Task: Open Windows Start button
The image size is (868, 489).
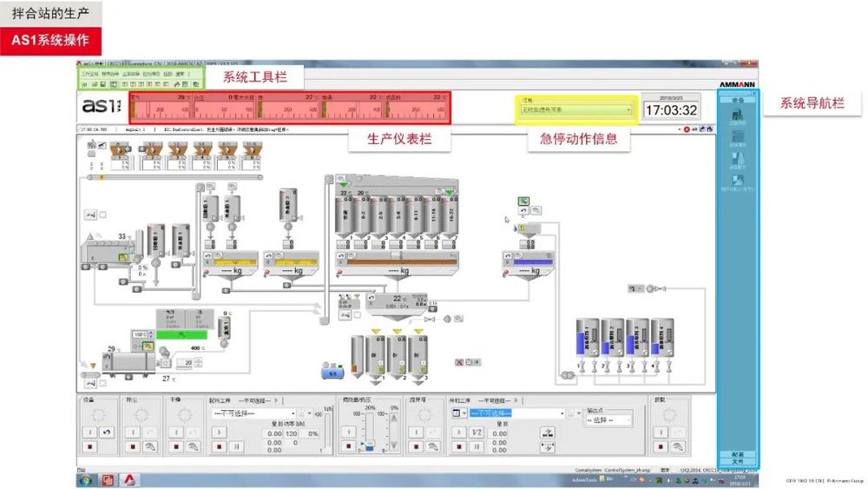Action: pyautogui.click(x=85, y=480)
